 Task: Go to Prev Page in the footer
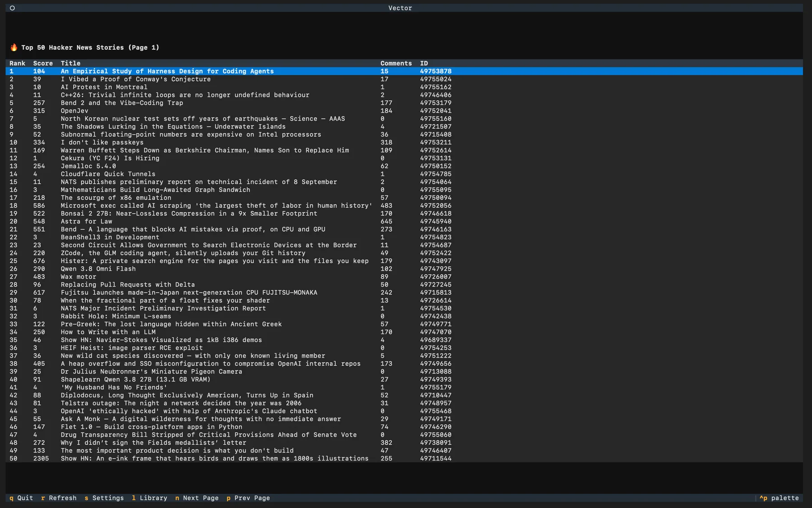248,498
